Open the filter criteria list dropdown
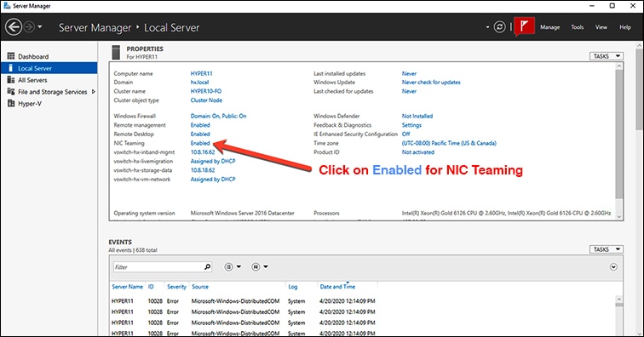This screenshot has height=337, width=644. pyautogui.click(x=233, y=267)
